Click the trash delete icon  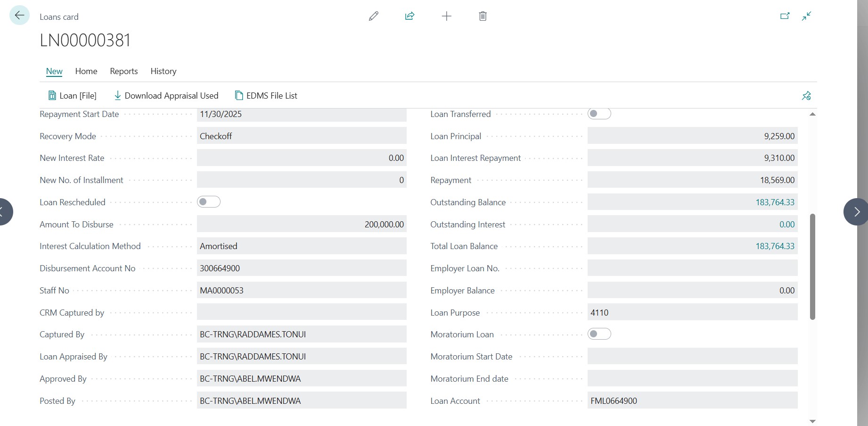[483, 17]
